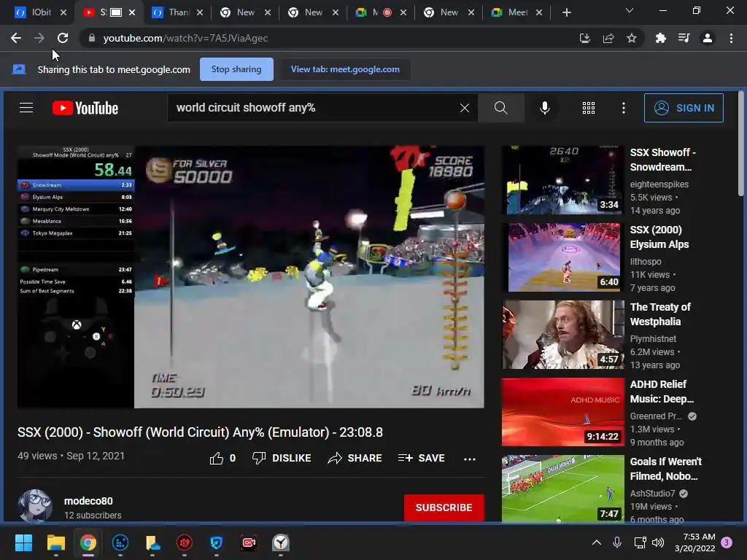Save the video to a playlist

tap(421, 458)
